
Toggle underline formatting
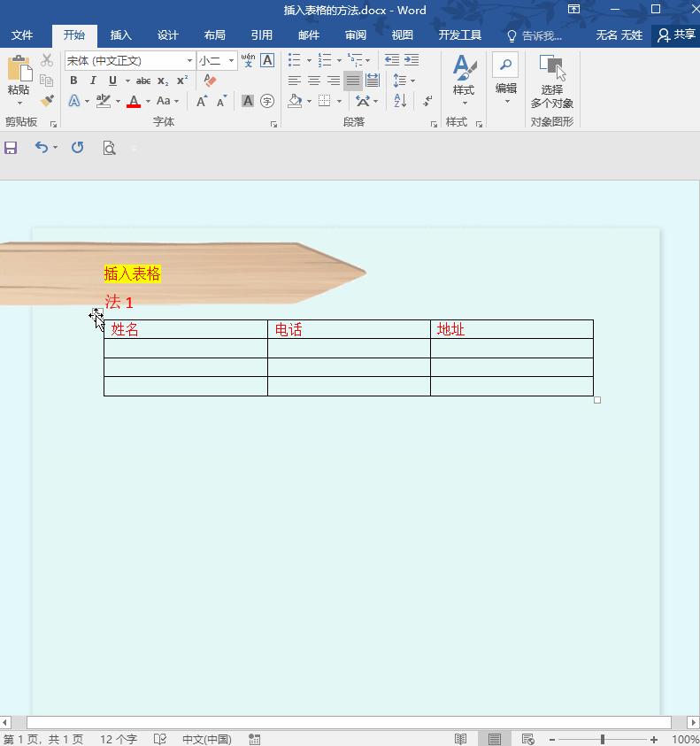pyautogui.click(x=112, y=81)
